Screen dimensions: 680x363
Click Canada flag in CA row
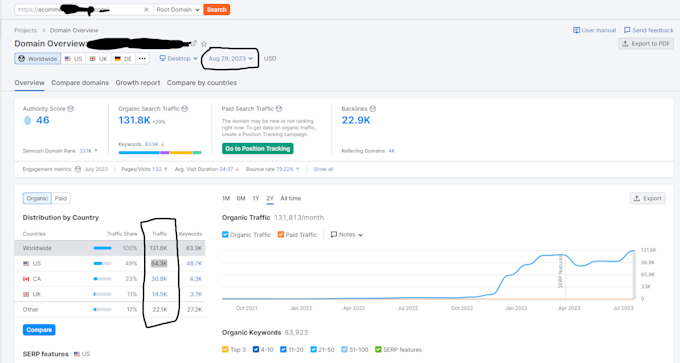pos(26,279)
